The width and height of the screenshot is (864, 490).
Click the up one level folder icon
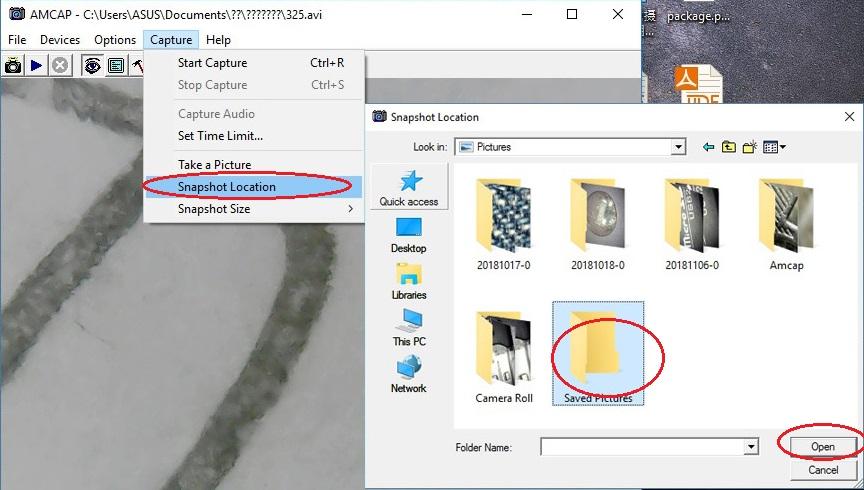pyautogui.click(x=729, y=147)
